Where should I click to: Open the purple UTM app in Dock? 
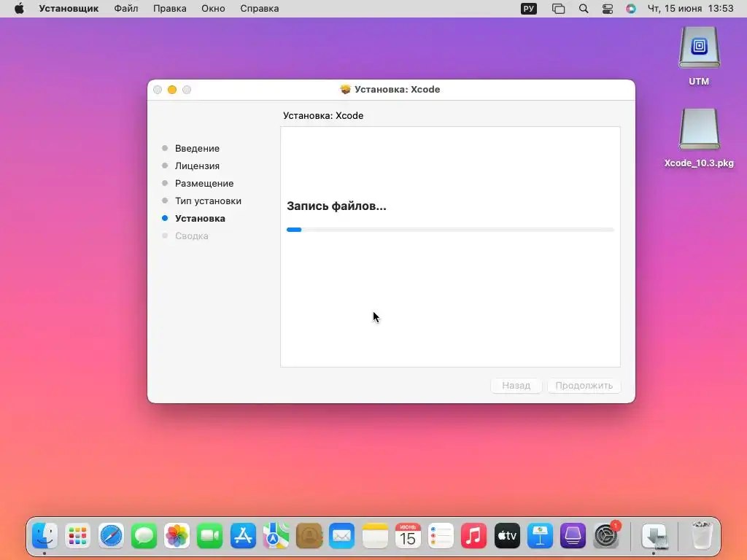(x=573, y=536)
